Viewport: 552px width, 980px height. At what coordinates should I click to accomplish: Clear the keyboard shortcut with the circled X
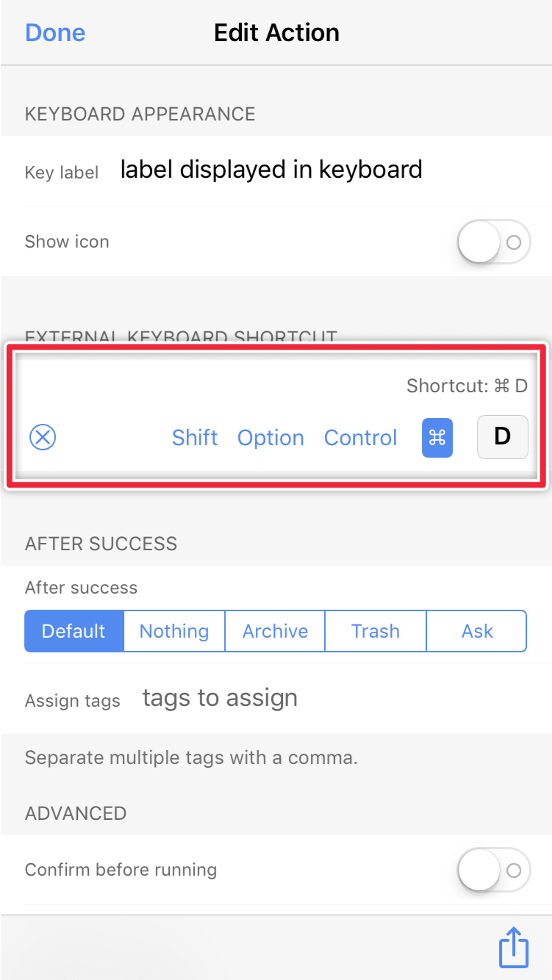click(x=43, y=438)
